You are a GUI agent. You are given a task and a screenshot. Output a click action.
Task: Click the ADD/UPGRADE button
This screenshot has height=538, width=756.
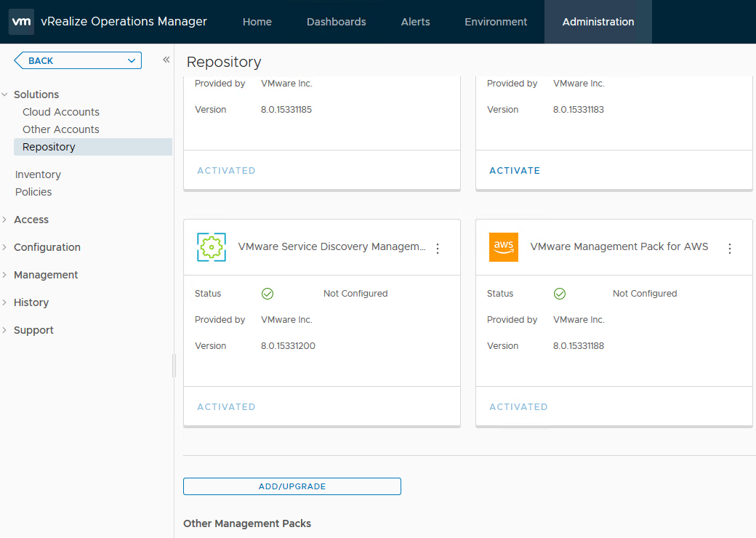tap(292, 486)
